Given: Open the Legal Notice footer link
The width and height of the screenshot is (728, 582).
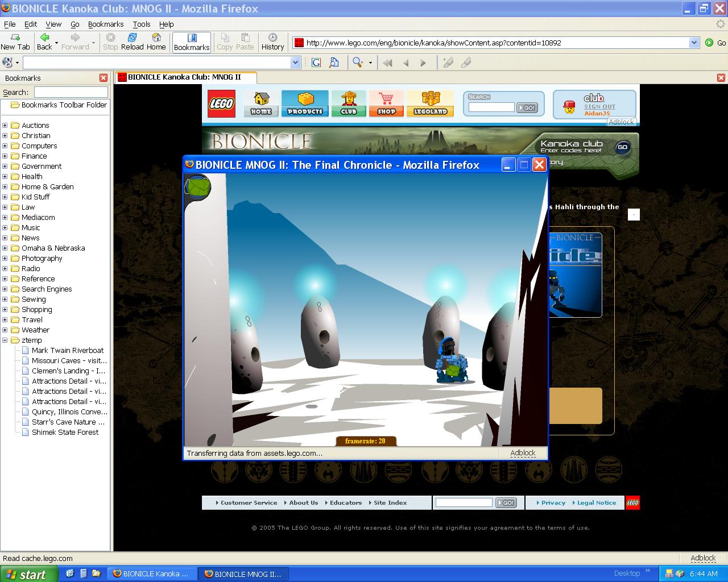Looking at the screenshot, I should click(596, 502).
